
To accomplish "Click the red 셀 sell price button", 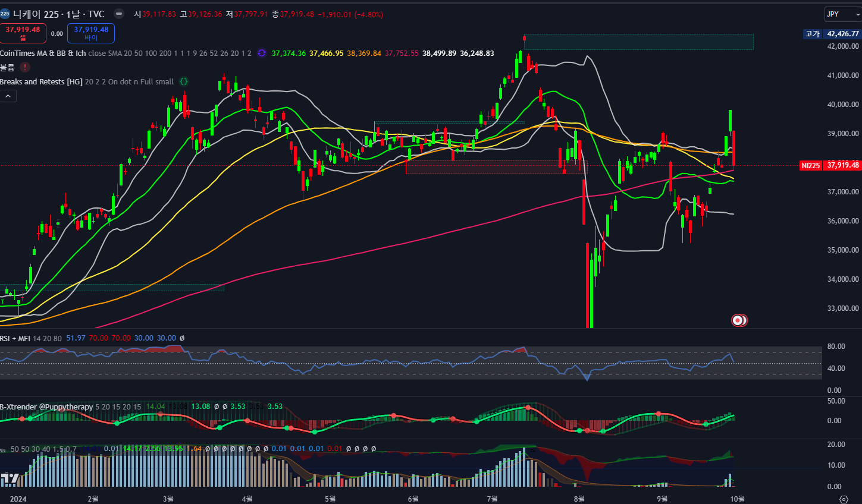I will [23, 33].
